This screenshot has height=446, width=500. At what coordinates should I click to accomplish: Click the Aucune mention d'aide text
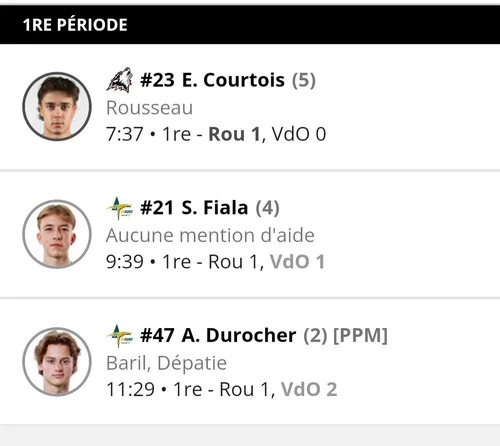210,235
